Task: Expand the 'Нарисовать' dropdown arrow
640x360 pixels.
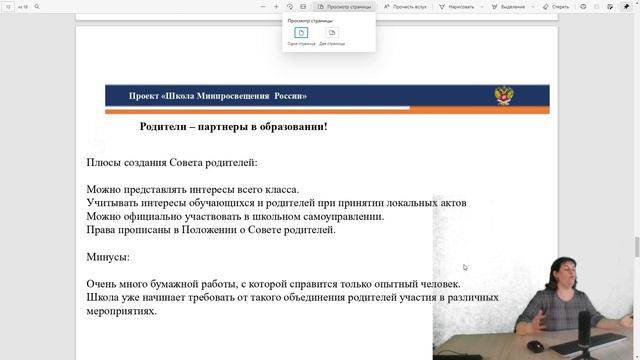Action: (482, 7)
